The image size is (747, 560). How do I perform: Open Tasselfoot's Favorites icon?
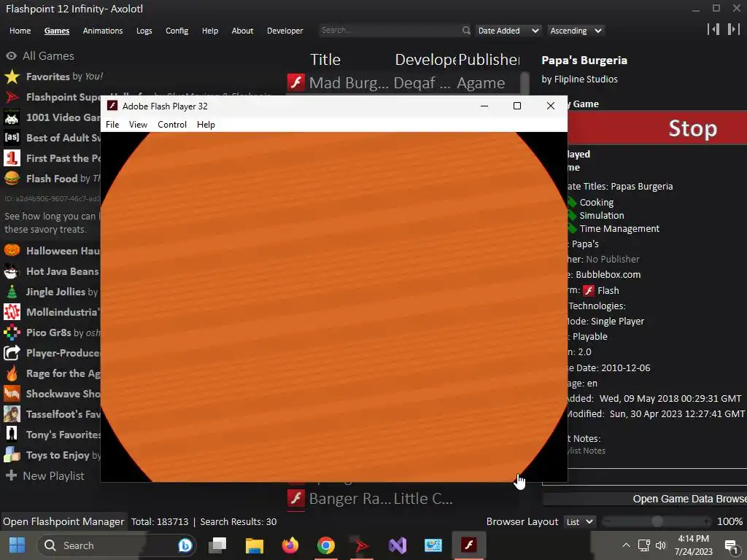click(x=12, y=414)
